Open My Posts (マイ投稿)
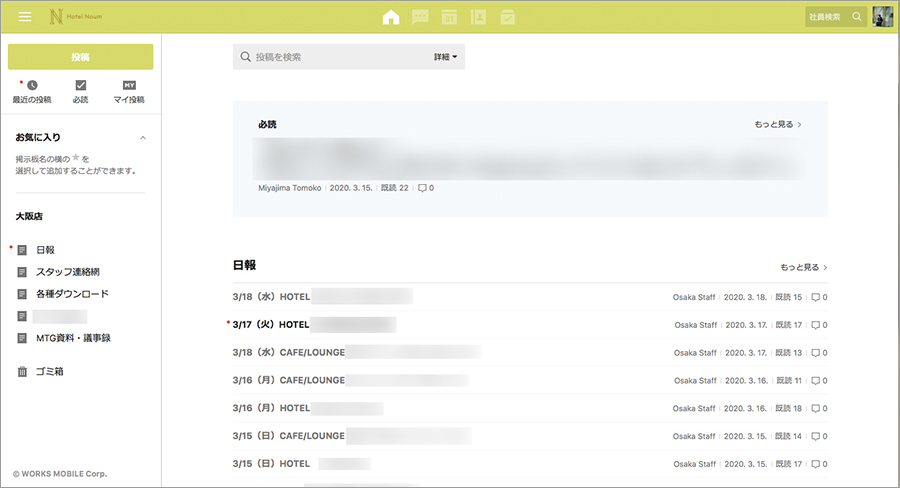The image size is (900, 488). pos(129,92)
